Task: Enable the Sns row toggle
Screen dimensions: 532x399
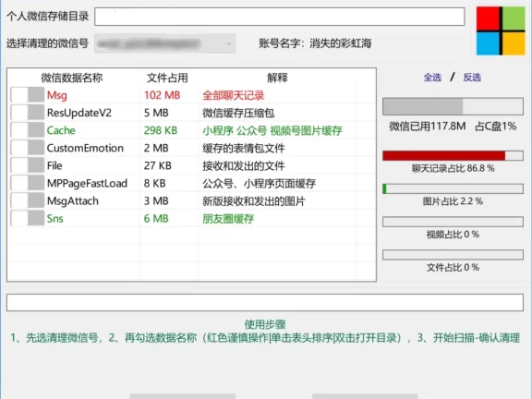Action: (28, 218)
